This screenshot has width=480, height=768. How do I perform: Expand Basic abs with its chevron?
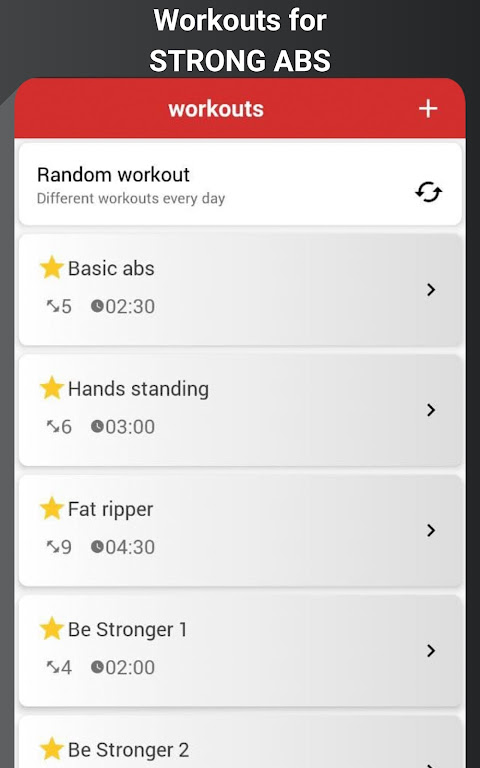pyautogui.click(x=431, y=290)
